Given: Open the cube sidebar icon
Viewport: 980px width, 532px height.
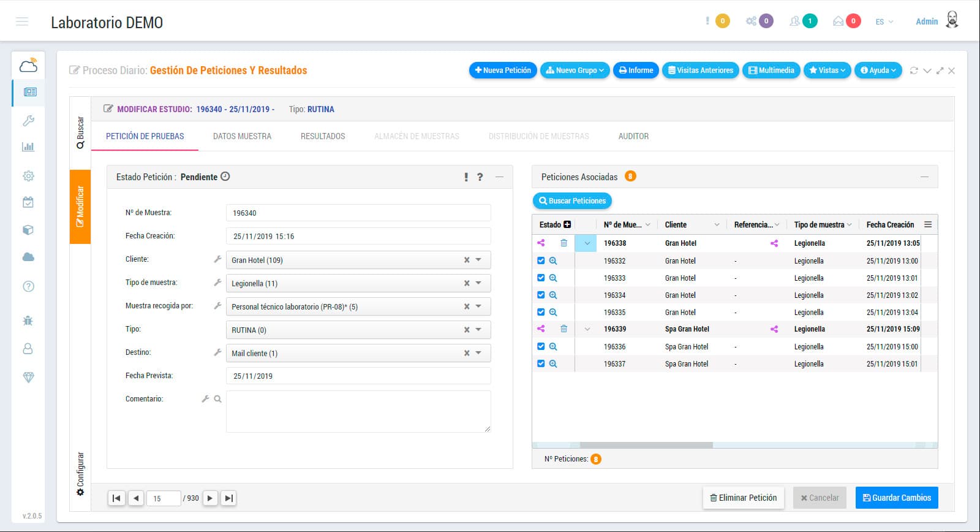Looking at the screenshot, I should click(28, 230).
